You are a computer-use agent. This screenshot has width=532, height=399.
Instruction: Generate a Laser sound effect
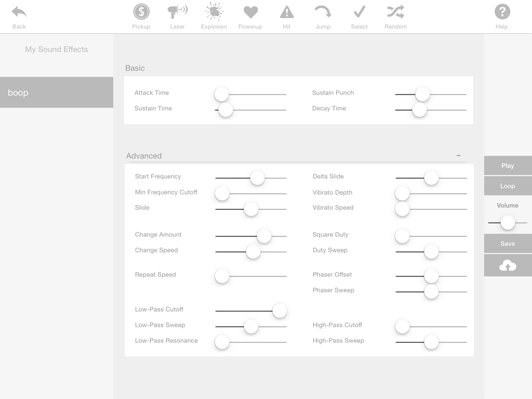(x=178, y=12)
